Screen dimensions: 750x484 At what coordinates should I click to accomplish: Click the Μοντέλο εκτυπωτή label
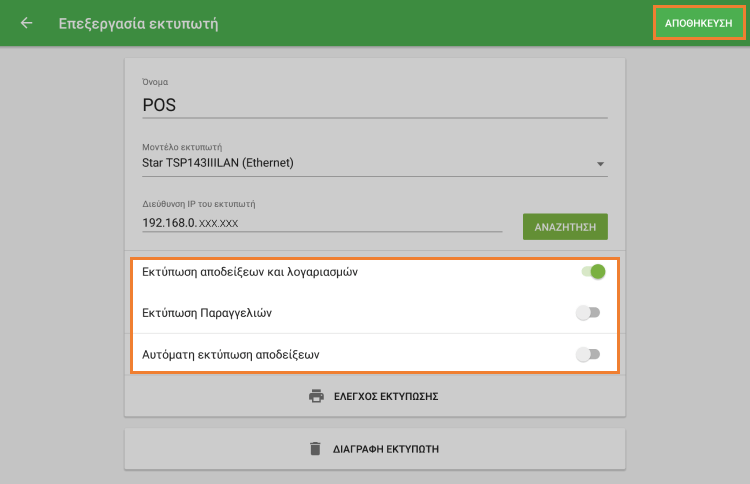point(182,146)
